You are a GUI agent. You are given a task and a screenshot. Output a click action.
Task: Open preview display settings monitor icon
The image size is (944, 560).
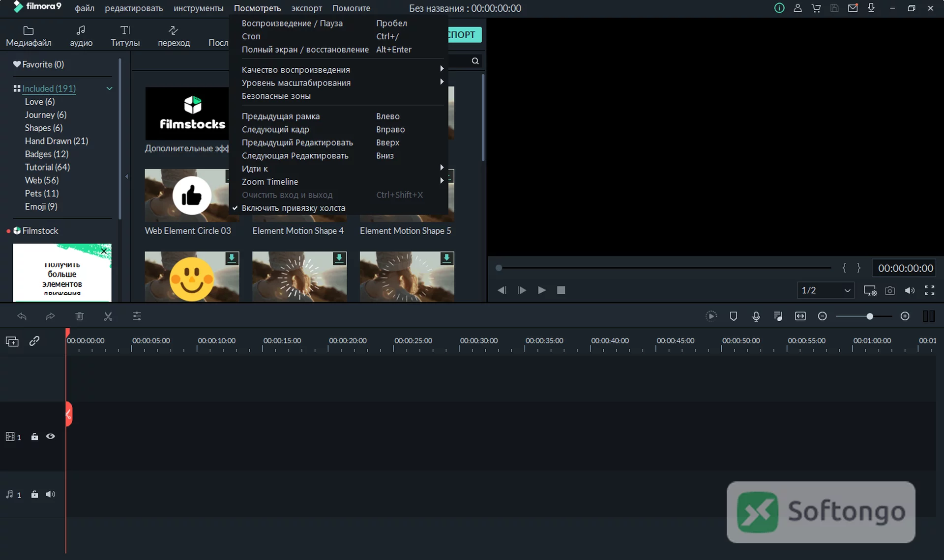click(x=870, y=290)
